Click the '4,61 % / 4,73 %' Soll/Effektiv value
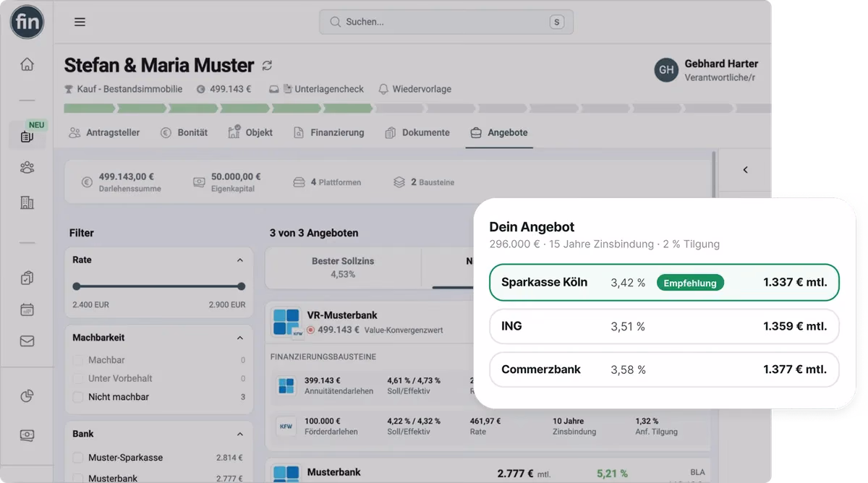 414,380
